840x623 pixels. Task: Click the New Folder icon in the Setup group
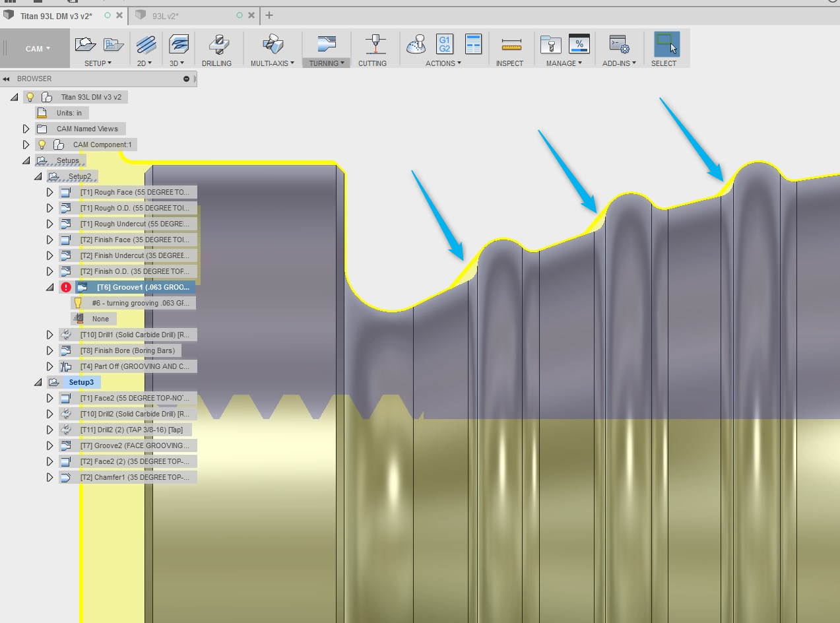[113, 45]
